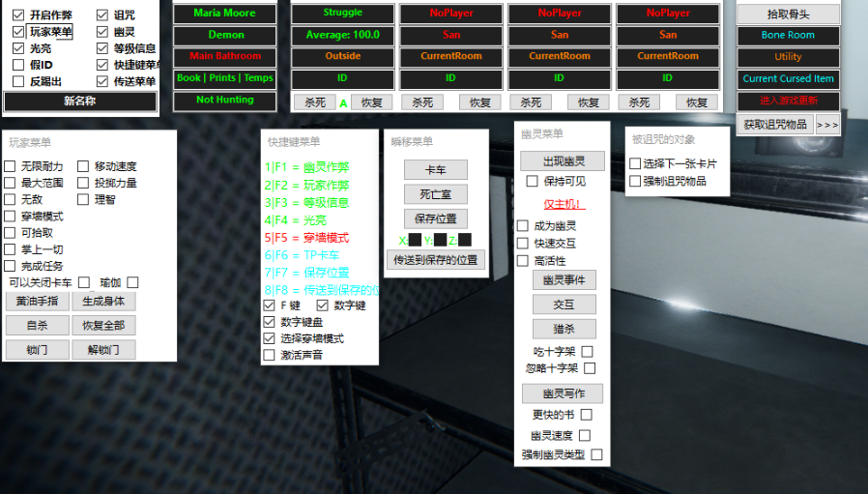Viewport: 868px width, 494px height.
Task: Enable the 强制幽灵类型 checkbox
Action: tap(596, 454)
